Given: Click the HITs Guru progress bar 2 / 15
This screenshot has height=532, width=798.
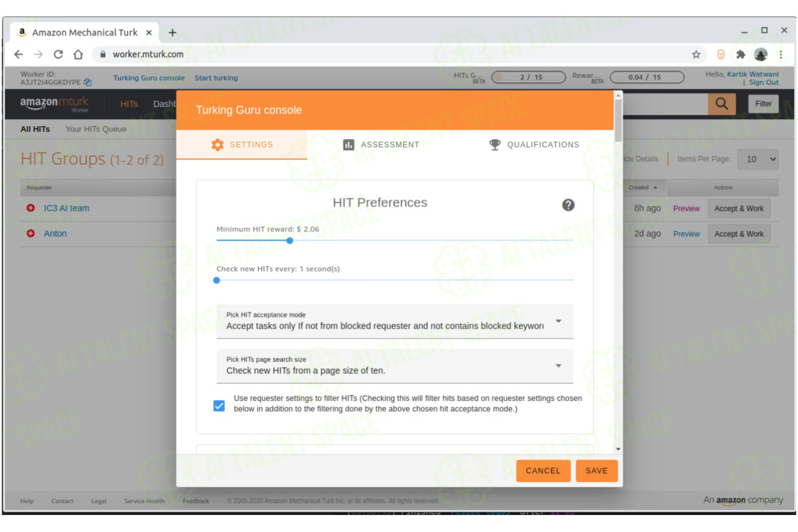Looking at the screenshot, I should [529, 78].
